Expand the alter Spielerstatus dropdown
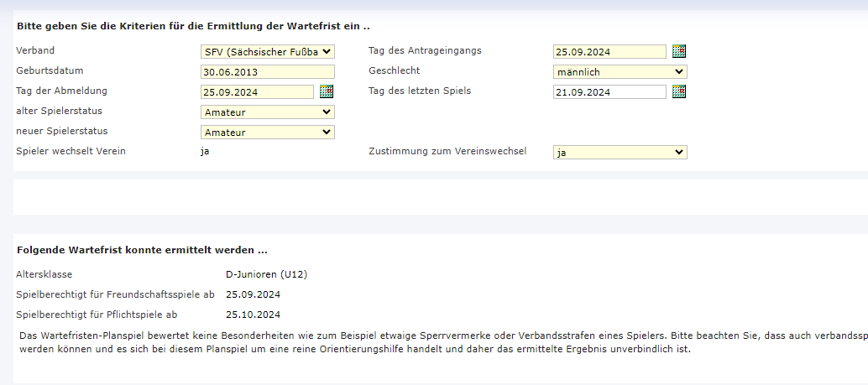Image resolution: width=868 pixels, height=385 pixels. [267, 112]
